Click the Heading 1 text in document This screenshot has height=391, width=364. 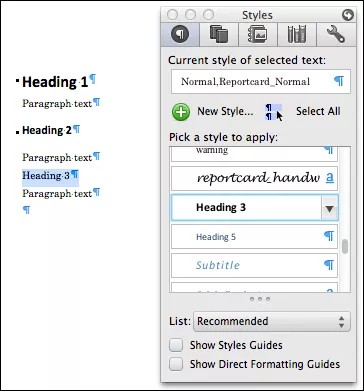coord(55,82)
